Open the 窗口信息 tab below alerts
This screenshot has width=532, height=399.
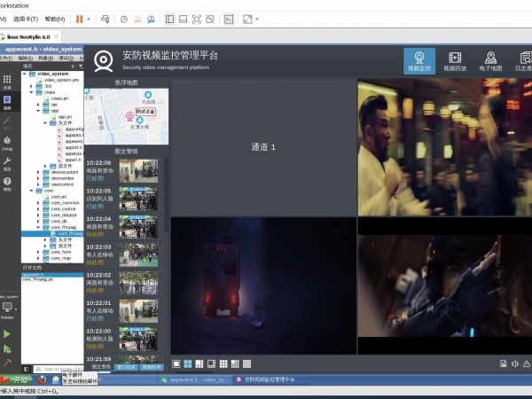point(125,366)
